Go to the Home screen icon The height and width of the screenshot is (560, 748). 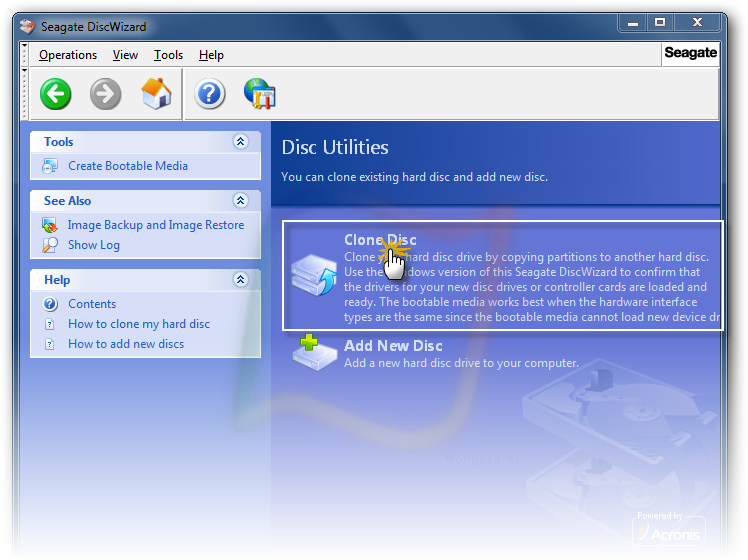pyautogui.click(x=156, y=93)
